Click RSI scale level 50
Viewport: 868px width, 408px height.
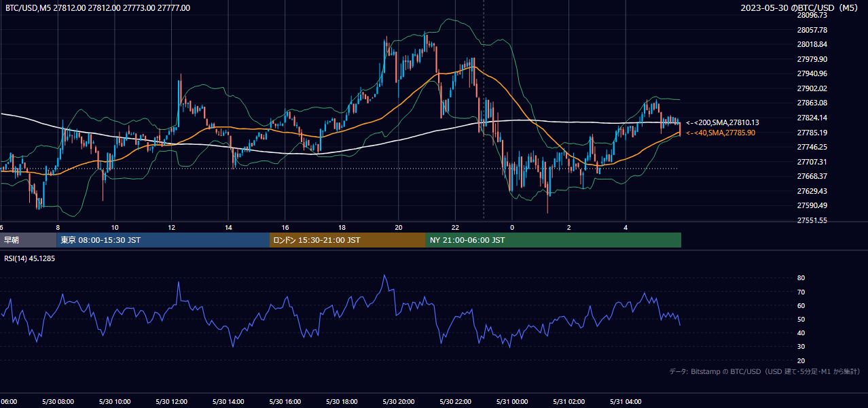[x=801, y=319]
